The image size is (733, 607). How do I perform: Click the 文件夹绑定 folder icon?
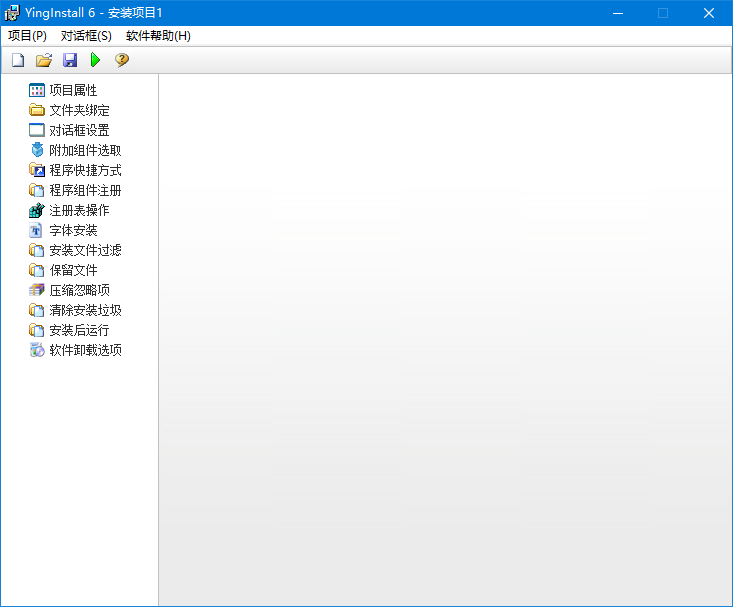pos(36,110)
